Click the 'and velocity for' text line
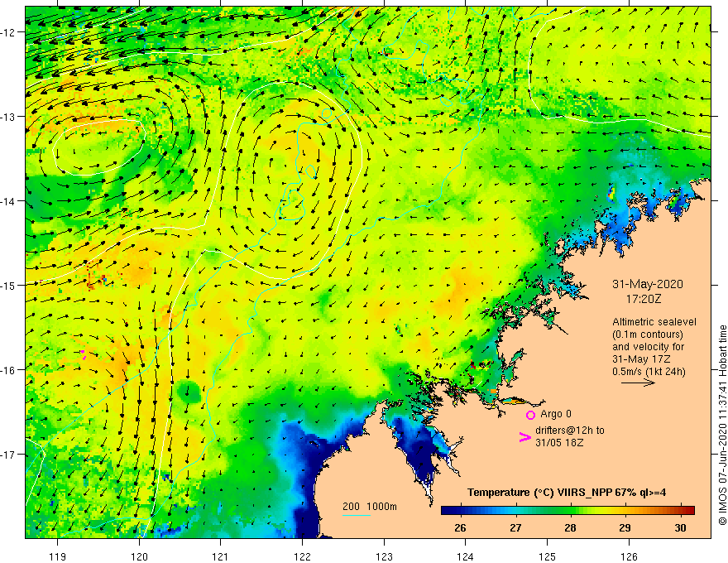 pos(648,347)
